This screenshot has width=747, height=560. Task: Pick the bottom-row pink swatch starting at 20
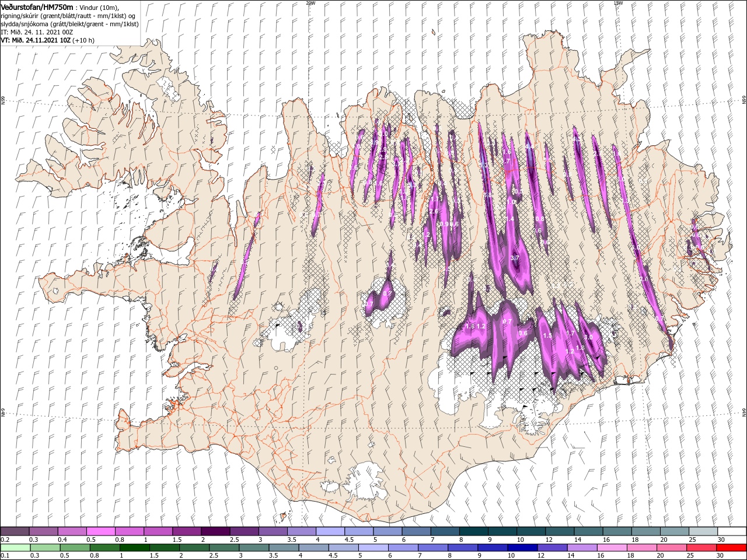(671, 547)
